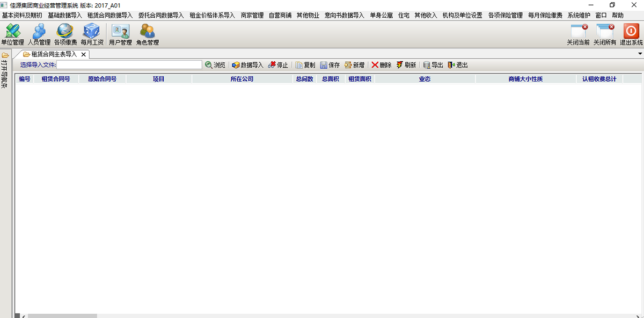
Task: Open 角色管理 from the main toolbar
Action: (148, 34)
